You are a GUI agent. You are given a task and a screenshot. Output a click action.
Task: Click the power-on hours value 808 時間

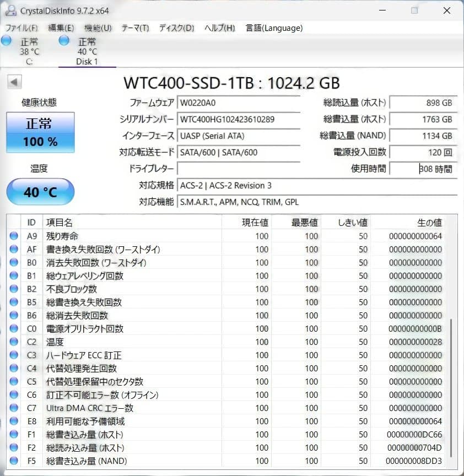pyautogui.click(x=423, y=169)
